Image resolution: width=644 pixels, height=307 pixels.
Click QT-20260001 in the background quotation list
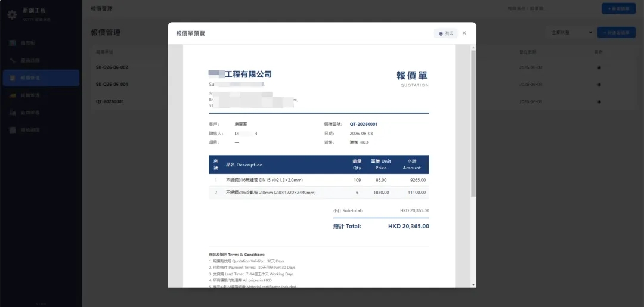(x=110, y=101)
